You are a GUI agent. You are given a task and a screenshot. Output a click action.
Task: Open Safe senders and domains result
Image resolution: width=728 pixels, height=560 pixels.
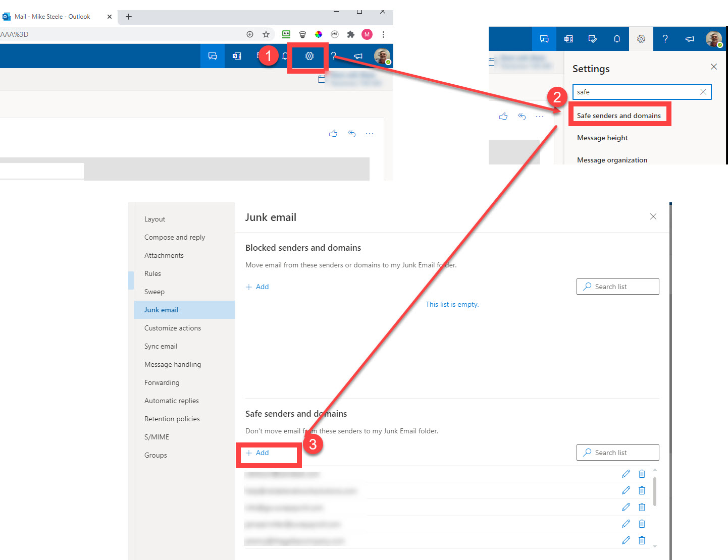(x=618, y=115)
